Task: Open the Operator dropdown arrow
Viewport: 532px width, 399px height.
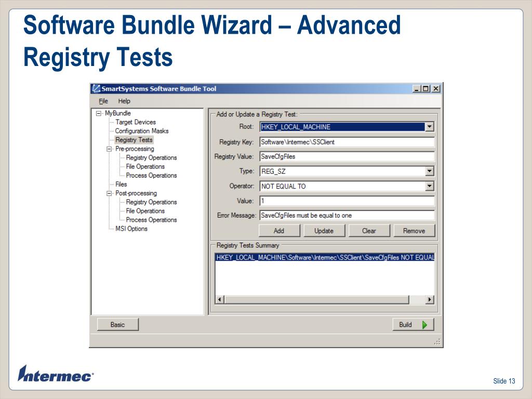Action: click(430, 187)
